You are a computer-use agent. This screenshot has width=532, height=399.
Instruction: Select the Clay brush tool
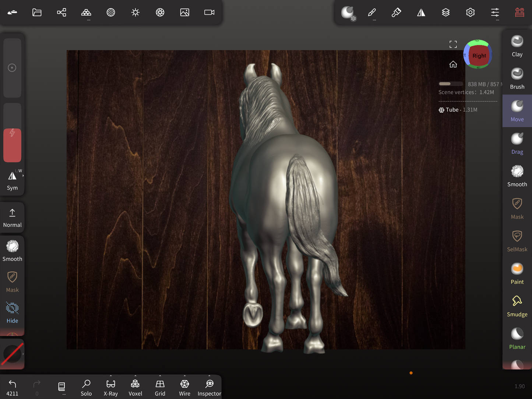(517, 46)
